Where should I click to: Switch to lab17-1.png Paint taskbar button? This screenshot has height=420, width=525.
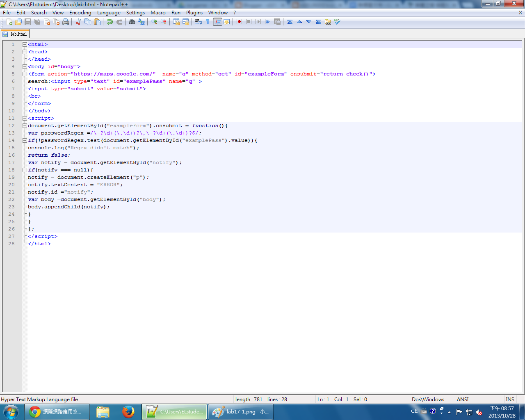[241, 412]
